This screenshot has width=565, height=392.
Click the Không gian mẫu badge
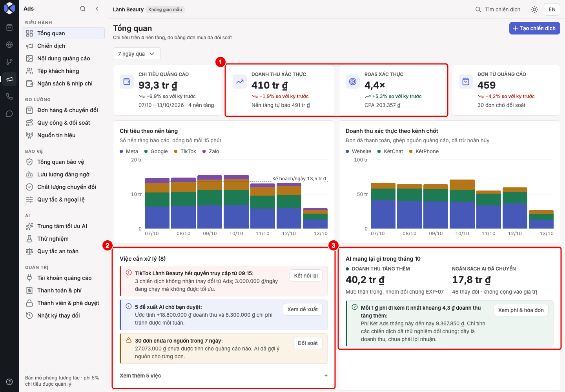click(x=165, y=9)
